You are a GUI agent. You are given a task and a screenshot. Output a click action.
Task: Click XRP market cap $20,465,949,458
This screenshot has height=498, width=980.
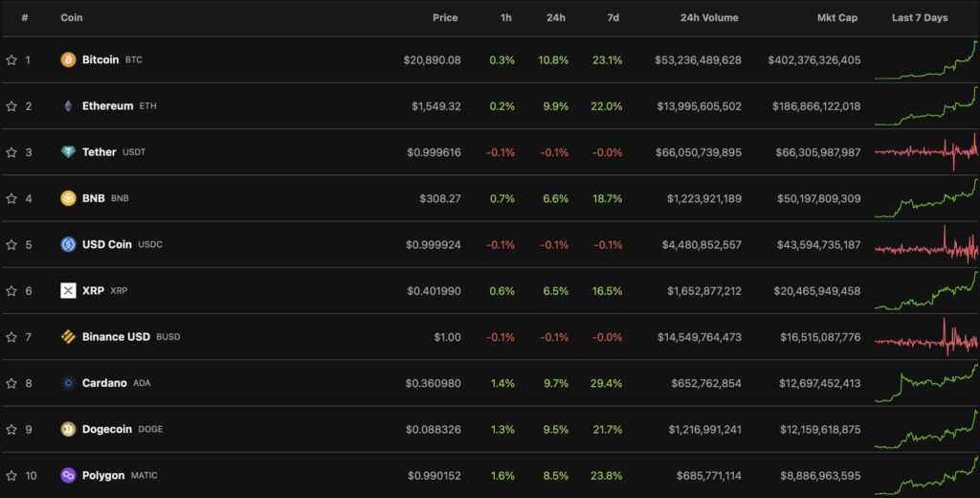817,291
